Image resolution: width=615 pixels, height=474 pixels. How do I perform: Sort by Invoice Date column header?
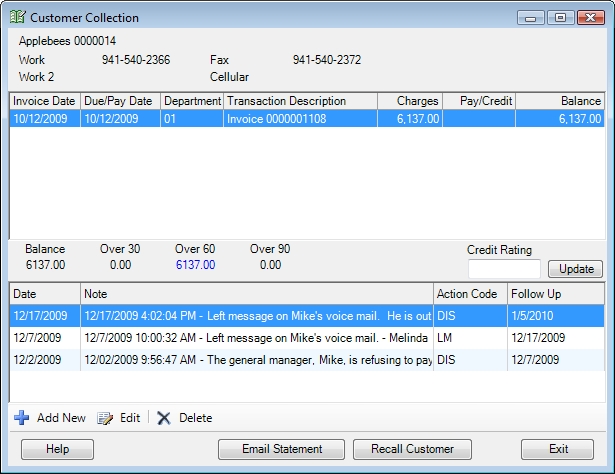(x=43, y=101)
